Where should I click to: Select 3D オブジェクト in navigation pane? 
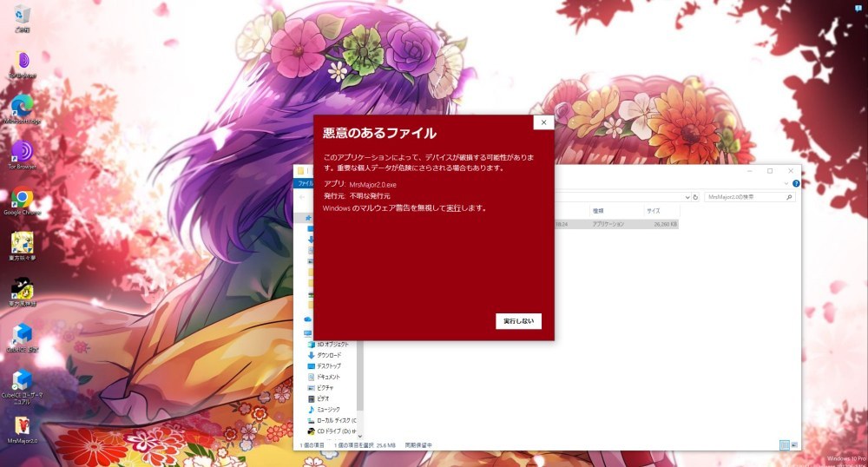tap(332, 344)
